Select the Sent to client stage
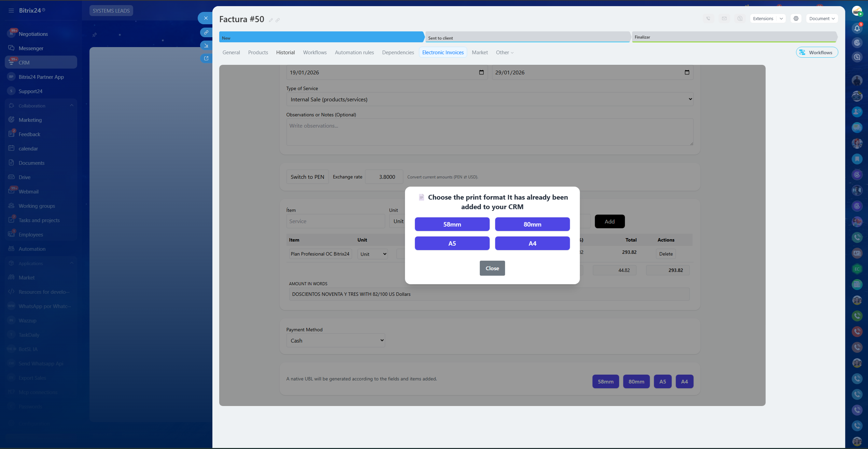 pyautogui.click(x=527, y=38)
